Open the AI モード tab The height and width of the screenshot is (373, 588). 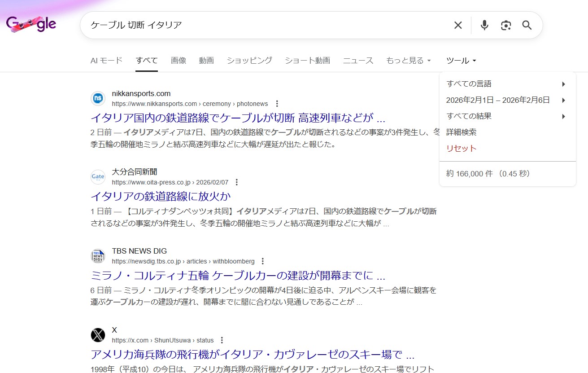click(106, 61)
